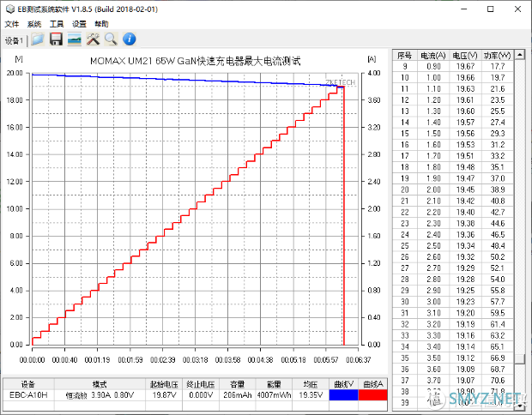Screen dimensions: 532x415
Task: Click the 0.000V end voltage cell
Action: (201, 395)
